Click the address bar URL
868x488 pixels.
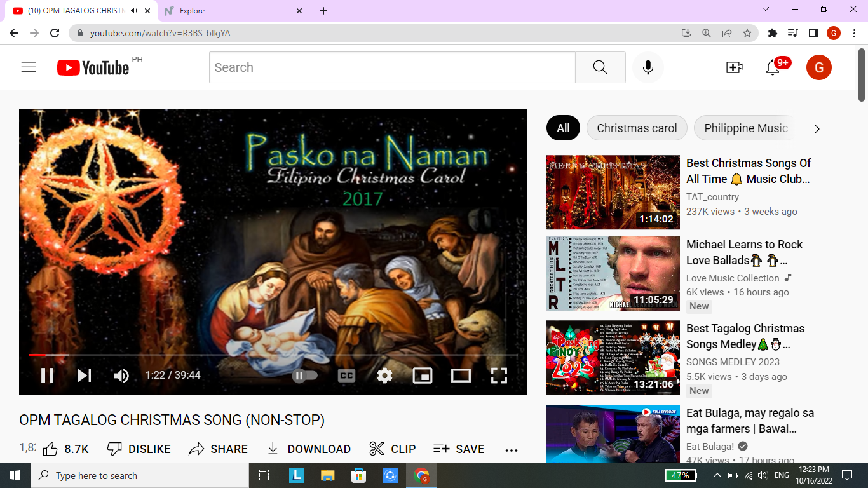160,33
